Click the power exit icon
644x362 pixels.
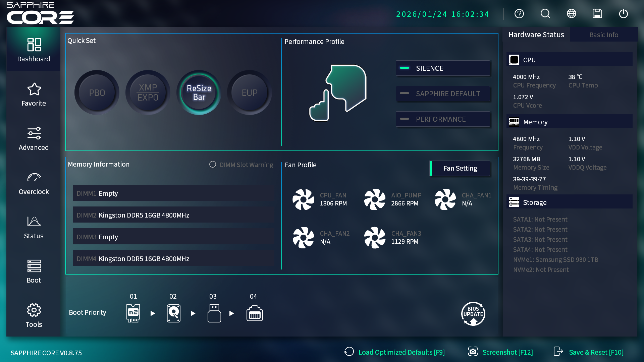point(623,14)
